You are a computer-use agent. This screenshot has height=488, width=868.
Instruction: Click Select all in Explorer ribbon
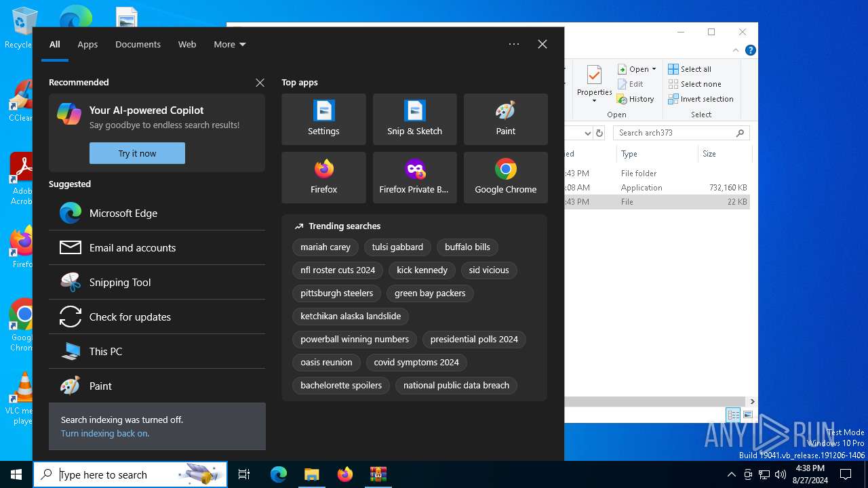pyautogui.click(x=690, y=69)
